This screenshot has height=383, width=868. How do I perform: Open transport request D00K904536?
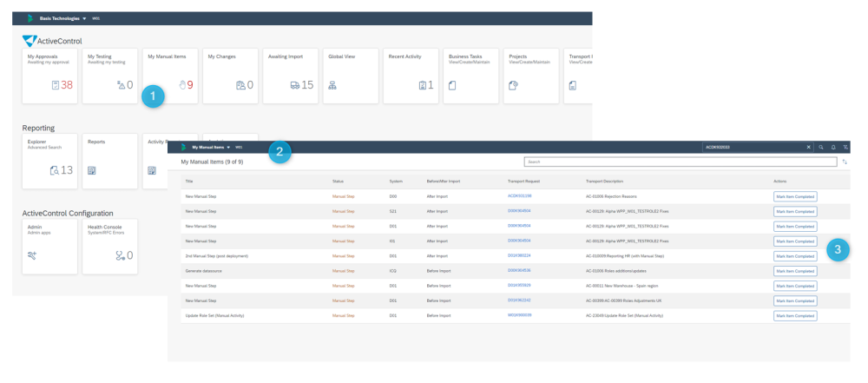click(x=519, y=270)
